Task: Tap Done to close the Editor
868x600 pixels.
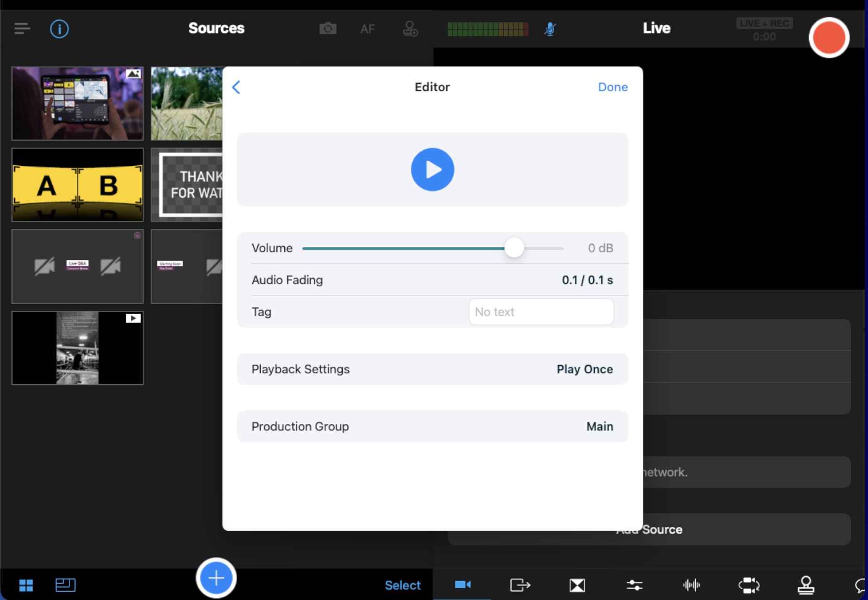Action: click(x=612, y=87)
